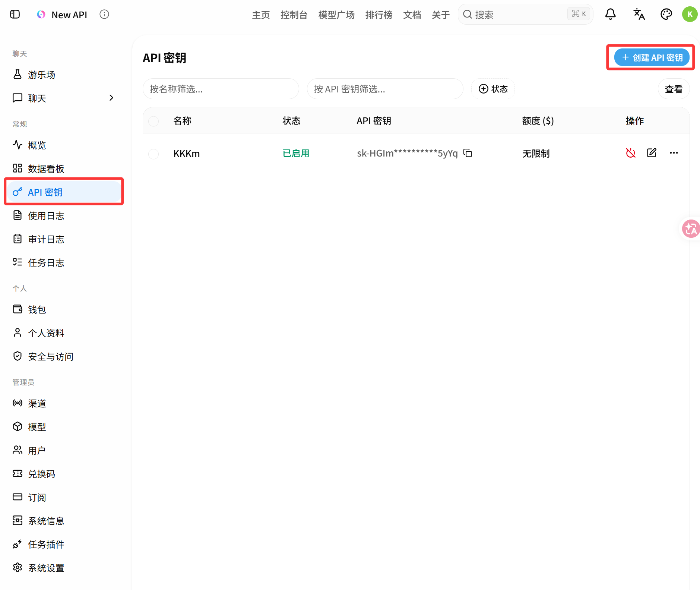Open 渠道 in the sidebar
The height and width of the screenshot is (590, 700).
(64, 403)
